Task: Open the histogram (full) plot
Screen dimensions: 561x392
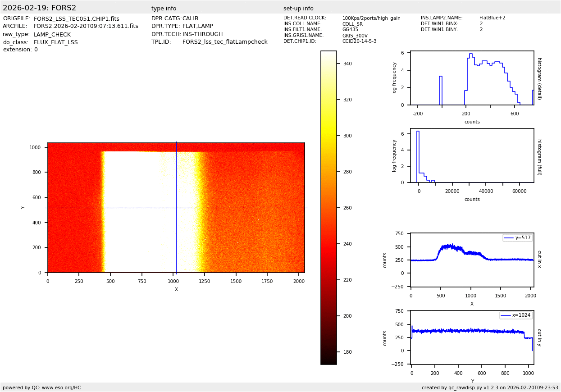Action: (x=472, y=155)
